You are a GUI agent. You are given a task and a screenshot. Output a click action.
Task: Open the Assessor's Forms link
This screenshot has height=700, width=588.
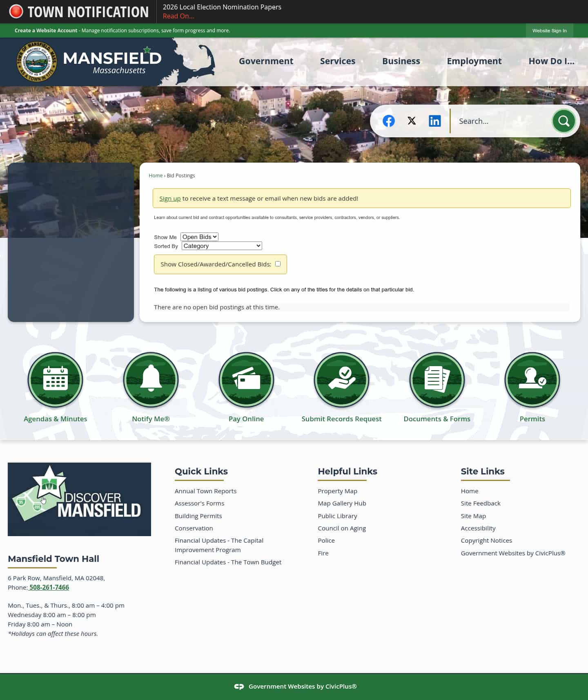click(199, 503)
